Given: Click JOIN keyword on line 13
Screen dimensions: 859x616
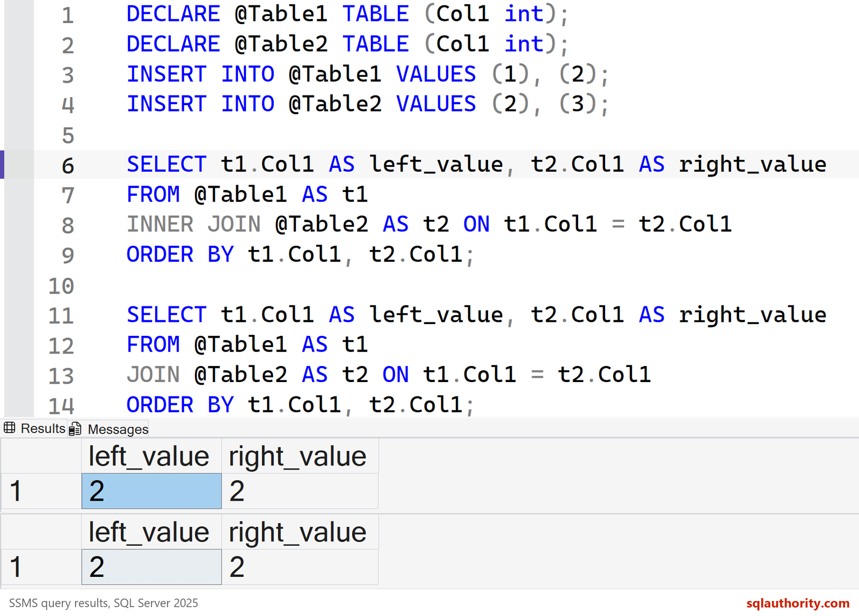Looking at the screenshot, I should coord(154,375).
